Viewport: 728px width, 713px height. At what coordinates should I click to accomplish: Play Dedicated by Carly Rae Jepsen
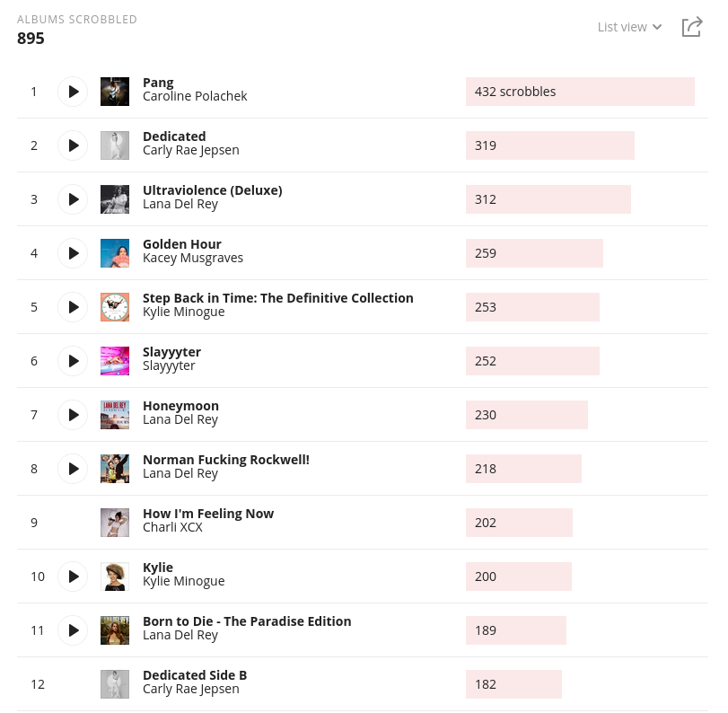pos(73,145)
